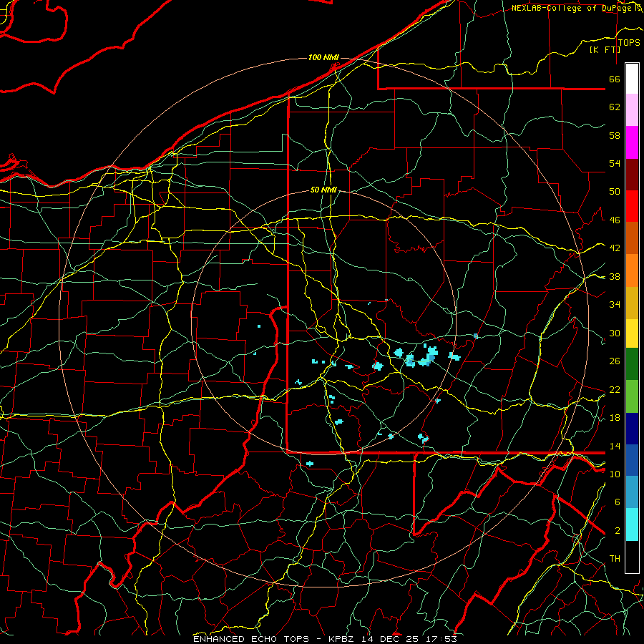Click the 18 legend value
Viewport: 644px width, 644px height.
click(x=615, y=417)
